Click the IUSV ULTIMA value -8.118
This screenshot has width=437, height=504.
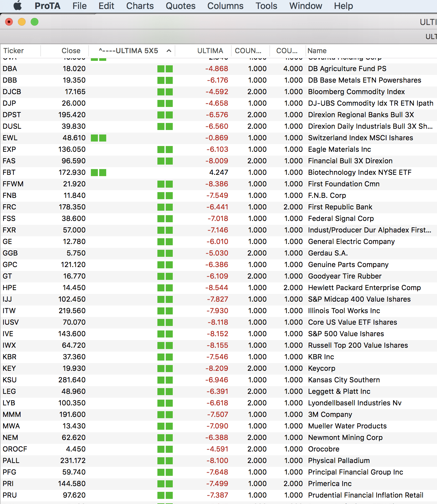218,322
